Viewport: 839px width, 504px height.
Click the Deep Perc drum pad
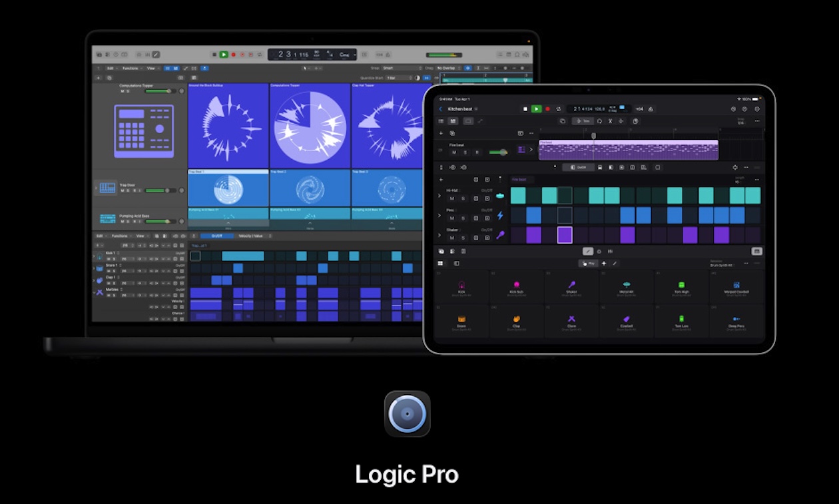[737, 321]
